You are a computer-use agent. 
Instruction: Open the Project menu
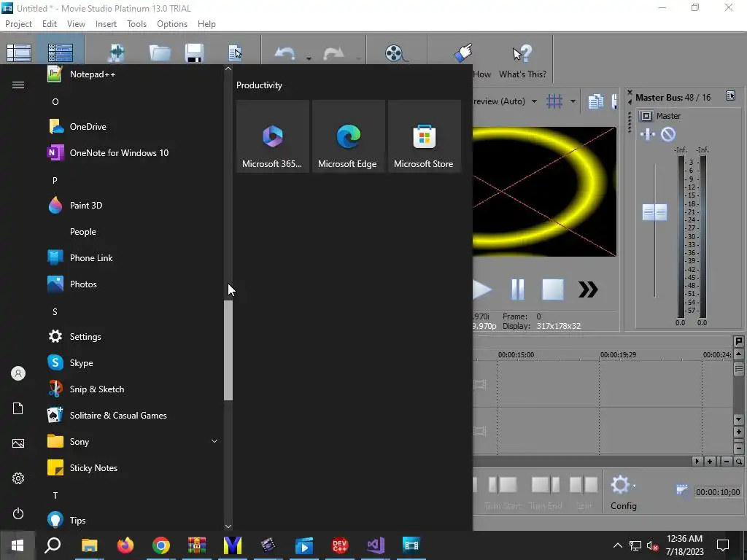18,24
